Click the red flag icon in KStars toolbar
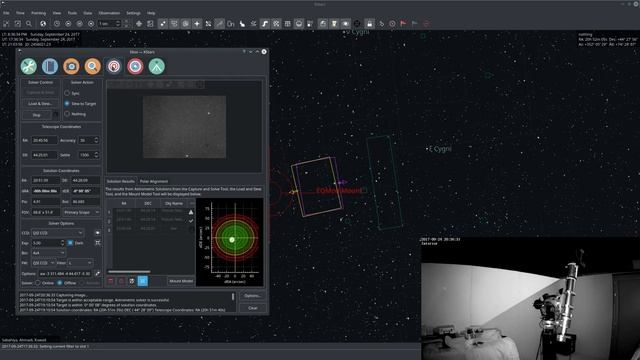 coord(403,24)
